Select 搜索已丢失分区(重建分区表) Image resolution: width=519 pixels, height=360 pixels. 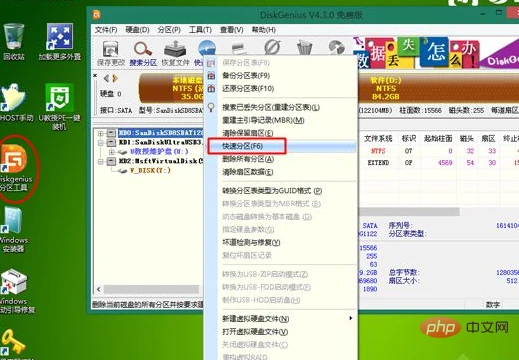280,107
